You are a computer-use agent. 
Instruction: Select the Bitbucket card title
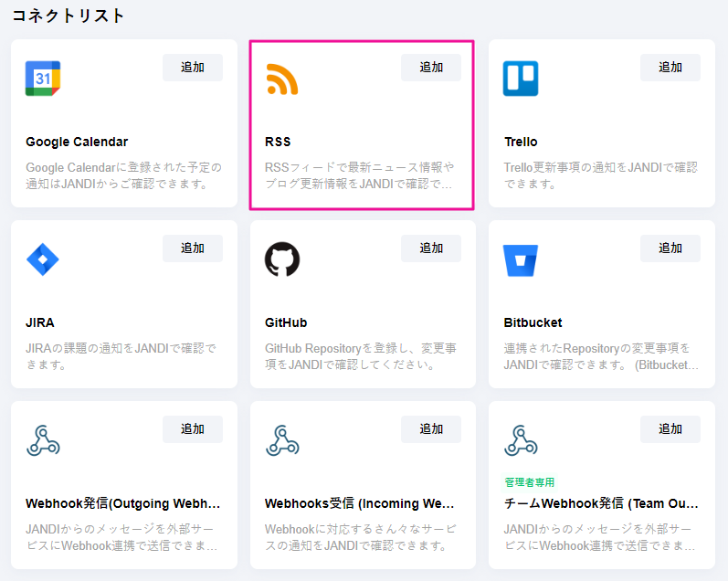click(x=533, y=322)
